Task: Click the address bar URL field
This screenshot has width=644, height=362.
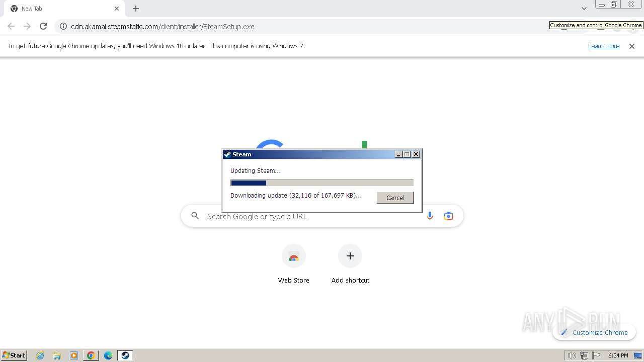Action: click(302, 26)
